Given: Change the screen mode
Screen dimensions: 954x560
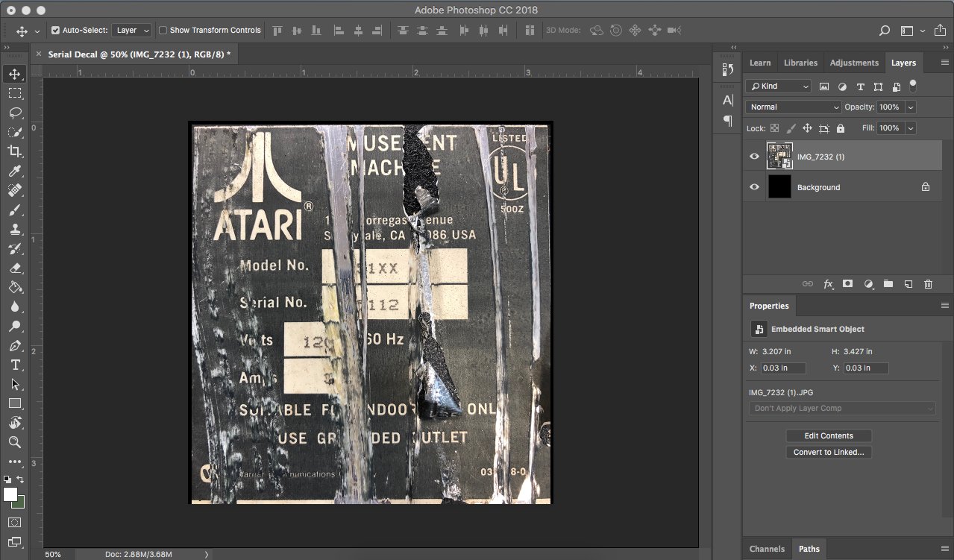Looking at the screenshot, I should click(x=15, y=542).
